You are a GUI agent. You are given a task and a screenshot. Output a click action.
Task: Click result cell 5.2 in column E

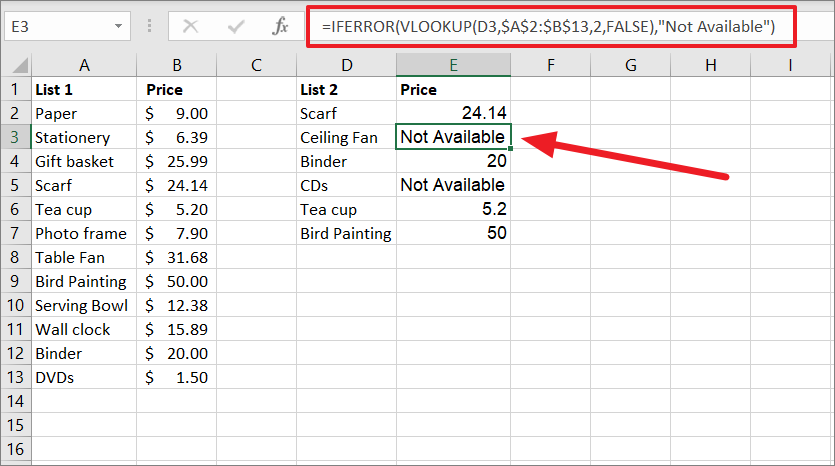point(454,209)
